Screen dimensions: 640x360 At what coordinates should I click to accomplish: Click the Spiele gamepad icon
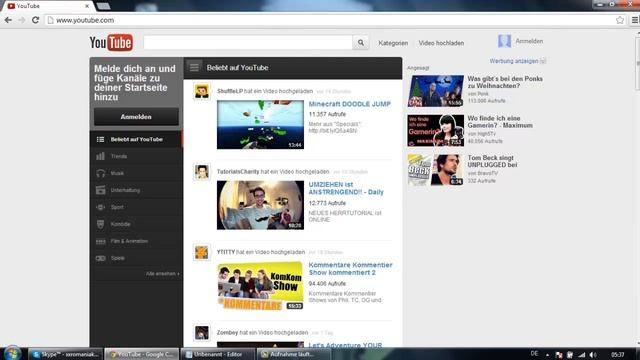coord(100,258)
